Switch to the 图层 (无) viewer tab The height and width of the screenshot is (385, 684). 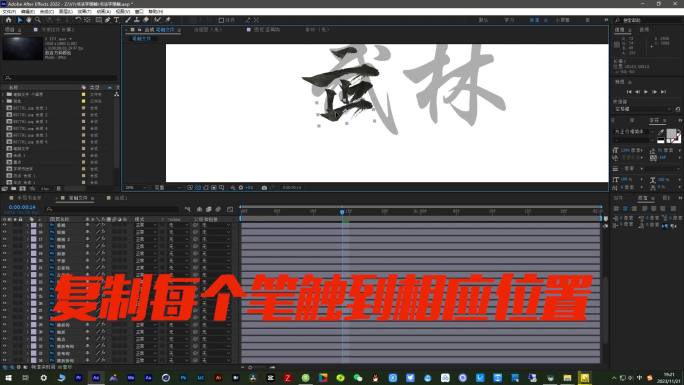(208, 30)
